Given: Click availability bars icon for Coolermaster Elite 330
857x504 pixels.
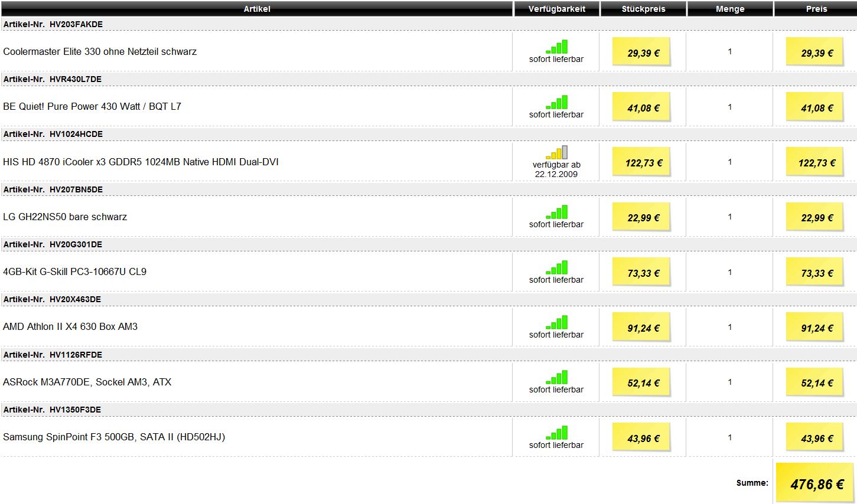Looking at the screenshot, I should click(556, 47).
